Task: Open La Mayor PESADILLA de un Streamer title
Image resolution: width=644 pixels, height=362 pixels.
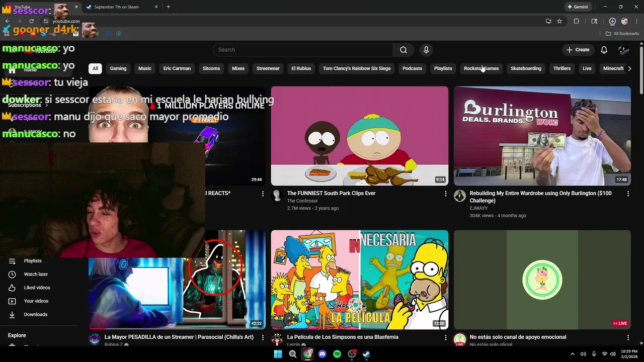Action: (179, 337)
